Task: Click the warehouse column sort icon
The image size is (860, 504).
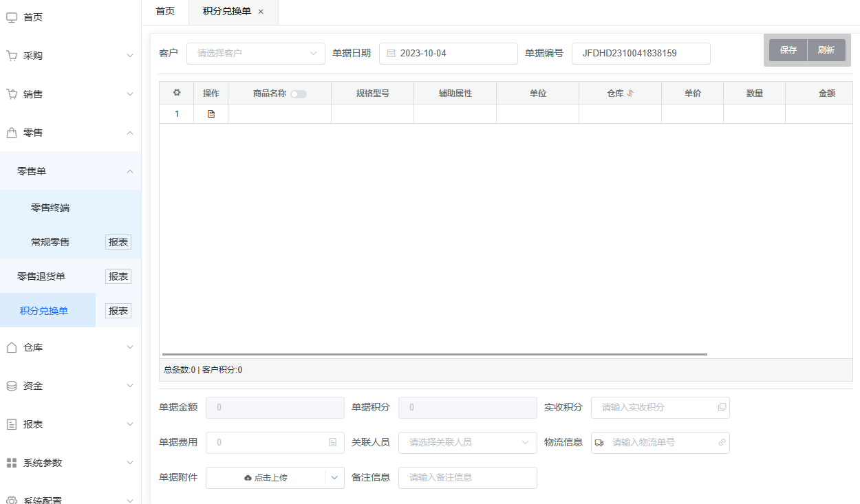Action: 630,94
